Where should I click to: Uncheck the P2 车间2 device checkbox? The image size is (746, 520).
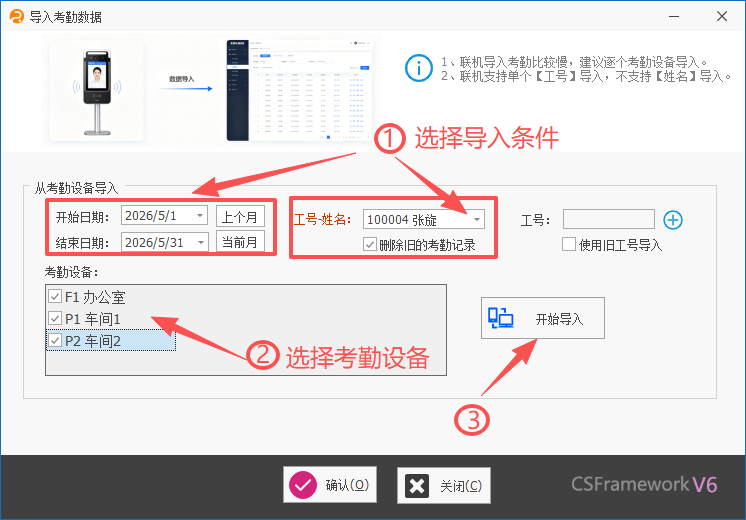(55, 341)
